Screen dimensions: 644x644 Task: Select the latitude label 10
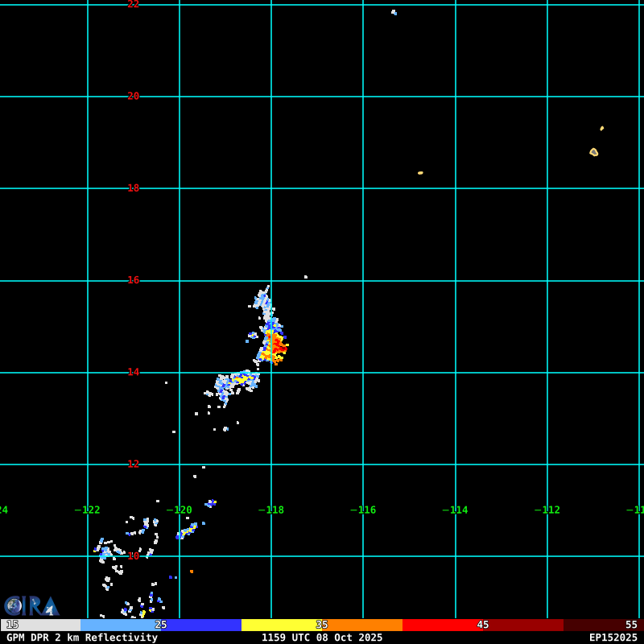point(133,556)
